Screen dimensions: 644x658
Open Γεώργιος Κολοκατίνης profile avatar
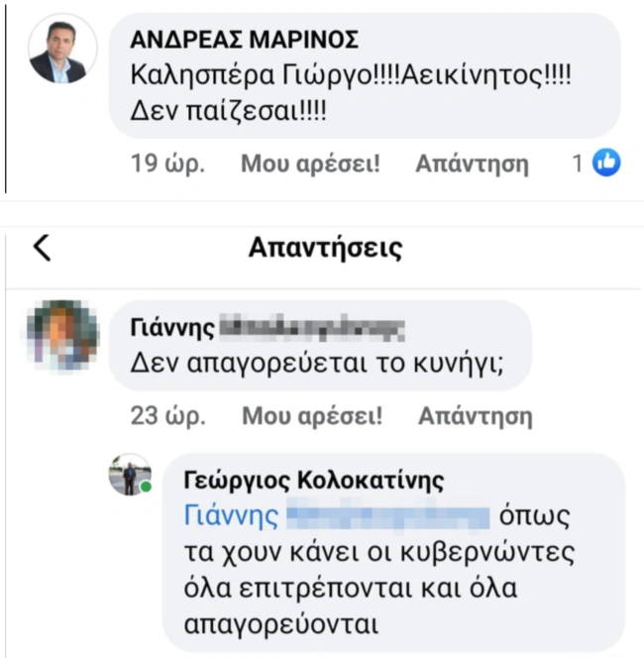(x=130, y=475)
